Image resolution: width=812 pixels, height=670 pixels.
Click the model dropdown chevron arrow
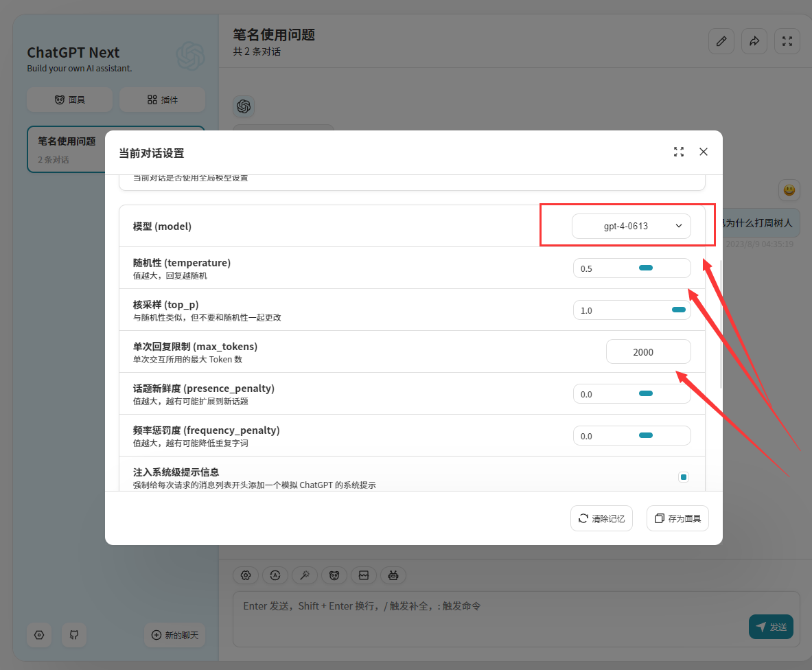[x=678, y=226]
